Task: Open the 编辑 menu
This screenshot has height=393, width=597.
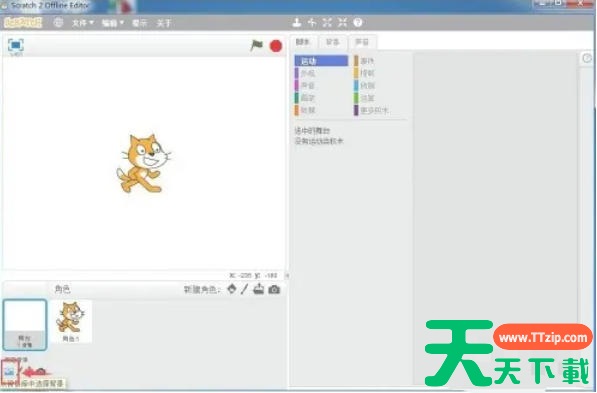Action: coord(113,23)
